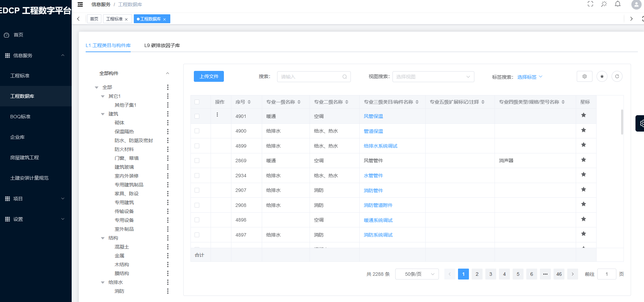Star the row 2907 消防管件
Image resolution: width=644 pixels, height=302 pixels.
coord(584,190)
